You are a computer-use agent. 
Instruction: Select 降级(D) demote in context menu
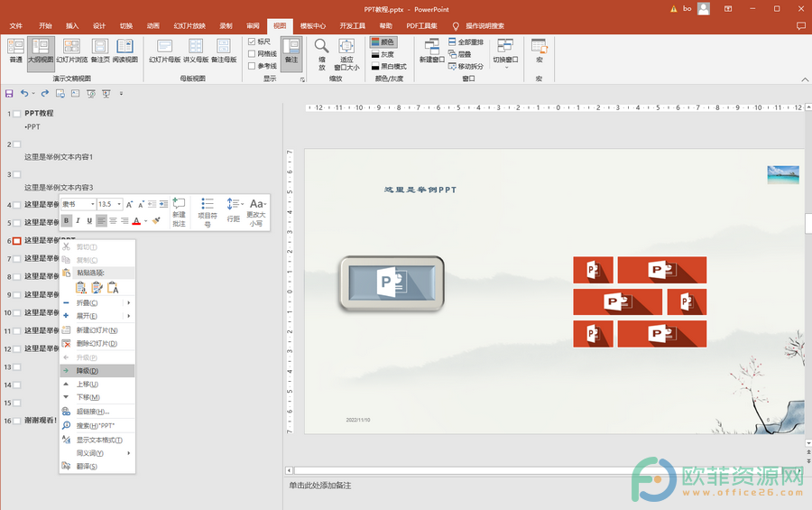[97, 371]
